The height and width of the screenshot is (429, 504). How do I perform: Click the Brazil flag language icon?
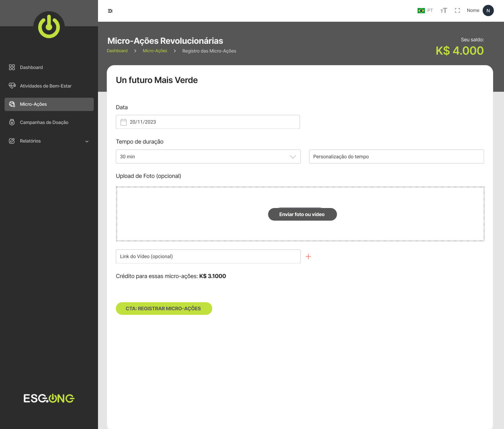(x=421, y=11)
